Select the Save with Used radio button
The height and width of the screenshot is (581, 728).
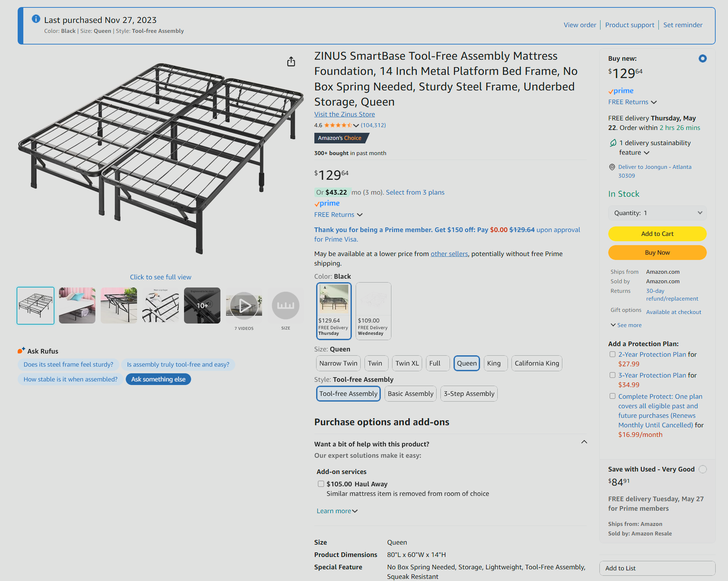(x=703, y=469)
